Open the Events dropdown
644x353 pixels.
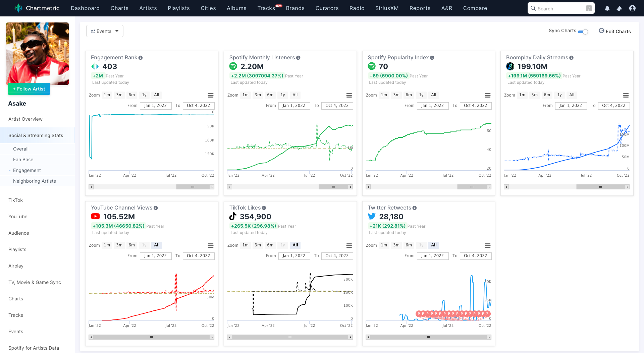coord(105,31)
